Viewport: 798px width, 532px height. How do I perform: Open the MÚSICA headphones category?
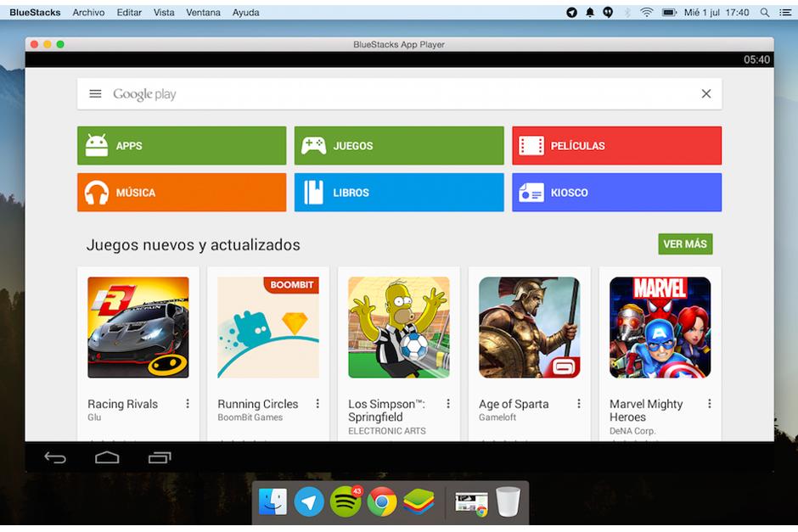(x=181, y=193)
